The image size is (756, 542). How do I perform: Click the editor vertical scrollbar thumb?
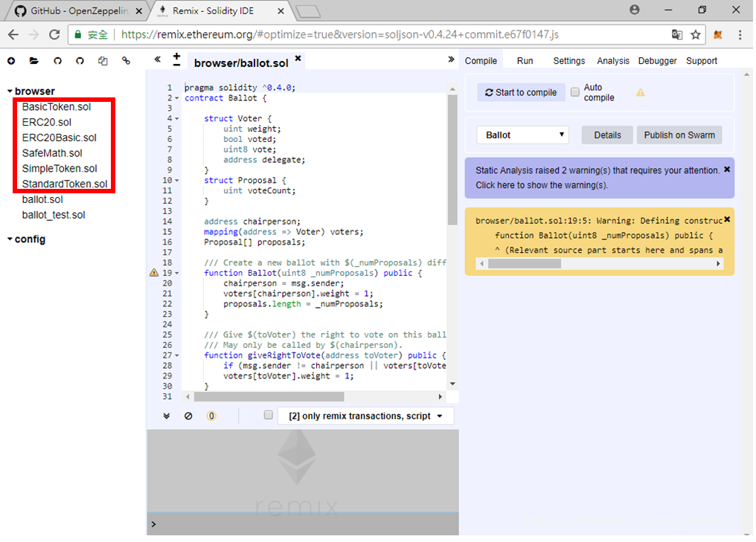click(x=452, y=160)
